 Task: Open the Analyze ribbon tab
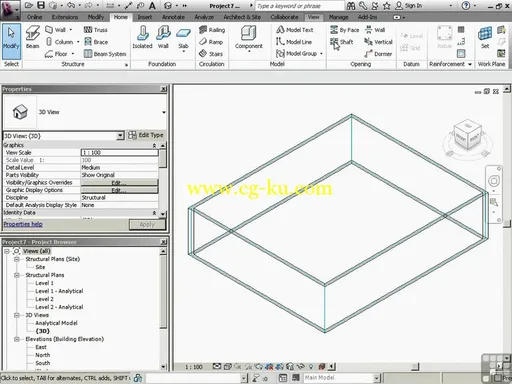(x=204, y=17)
